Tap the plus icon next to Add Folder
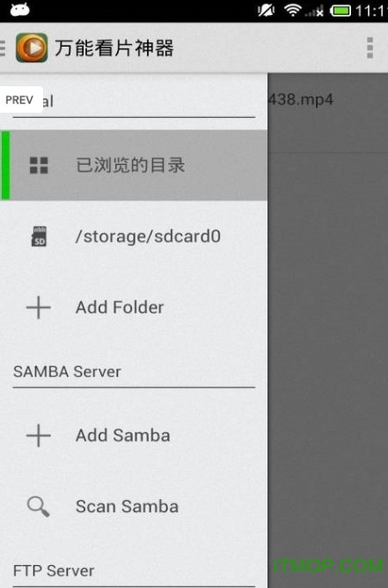The image size is (388, 588). pos(39,307)
